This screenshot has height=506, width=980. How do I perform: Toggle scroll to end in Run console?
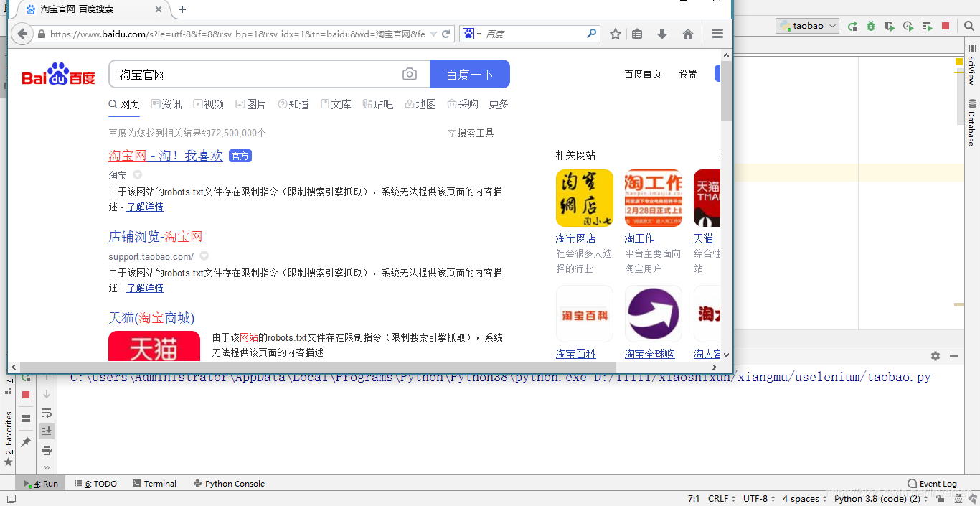[x=47, y=431]
